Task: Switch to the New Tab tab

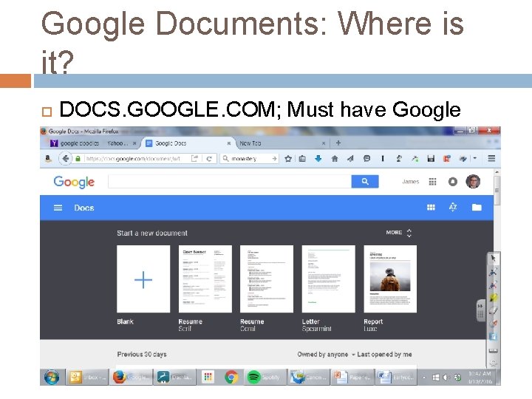Action: [x=282, y=143]
